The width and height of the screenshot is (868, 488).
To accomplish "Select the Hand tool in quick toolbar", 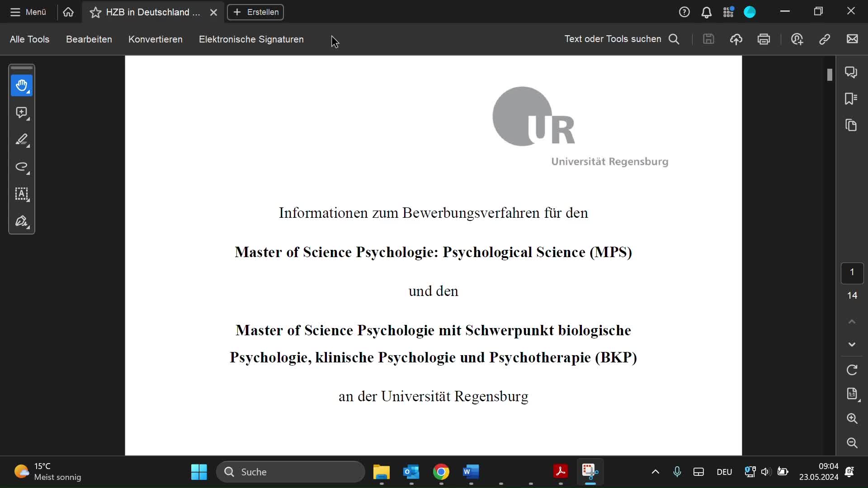I will (22, 85).
